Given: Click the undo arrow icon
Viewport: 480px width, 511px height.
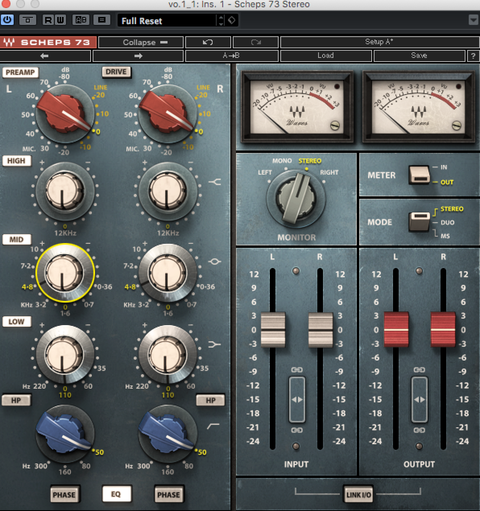Looking at the screenshot, I should click(208, 42).
